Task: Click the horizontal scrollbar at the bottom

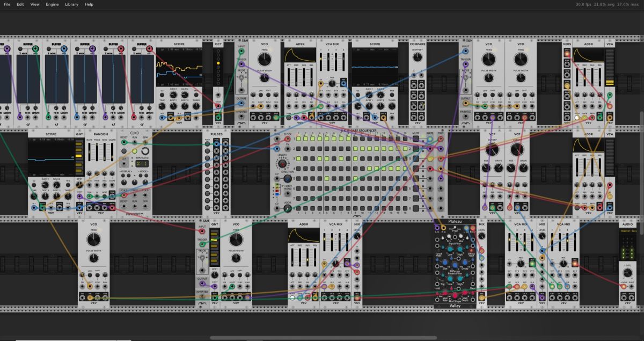Action: [x=324, y=338]
